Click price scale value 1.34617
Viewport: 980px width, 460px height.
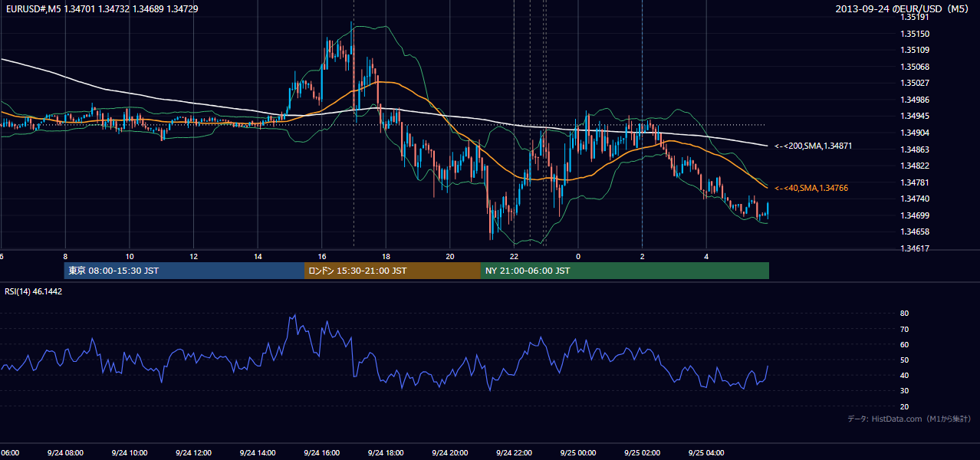click(x=915, y=248)
